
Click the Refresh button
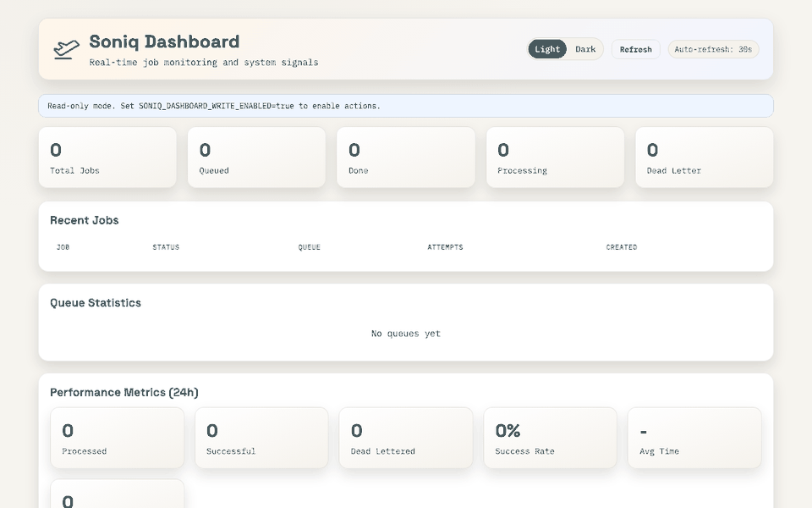pyautogui.click(x=635, y=49)
